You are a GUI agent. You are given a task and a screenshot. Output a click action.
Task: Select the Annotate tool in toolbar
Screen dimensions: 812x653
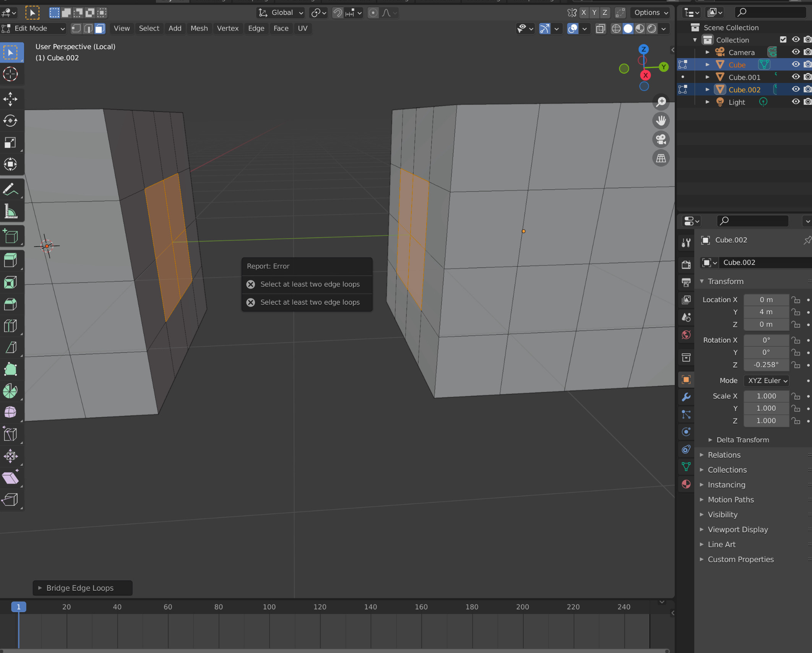coord(11,190)
